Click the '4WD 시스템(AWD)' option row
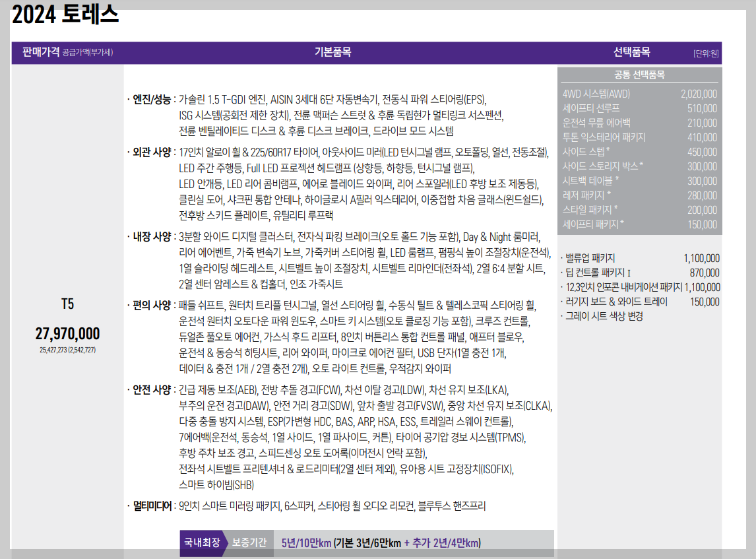The height and width of the screenshot is (559, 756). 639,94
